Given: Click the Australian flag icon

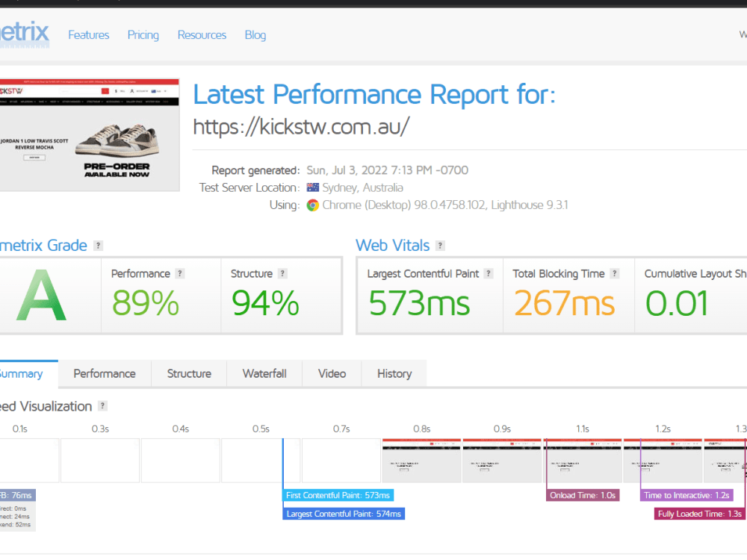Looking at the screenshot, I should (x=312, y=187).
